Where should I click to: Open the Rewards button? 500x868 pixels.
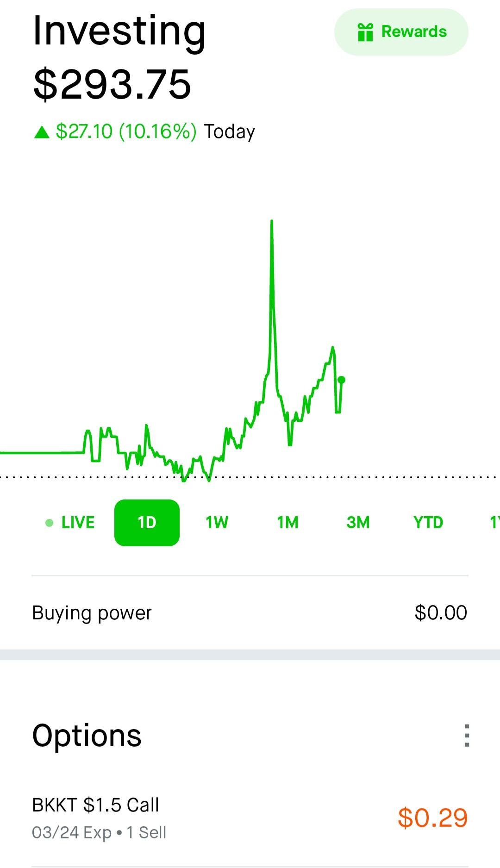401,32
